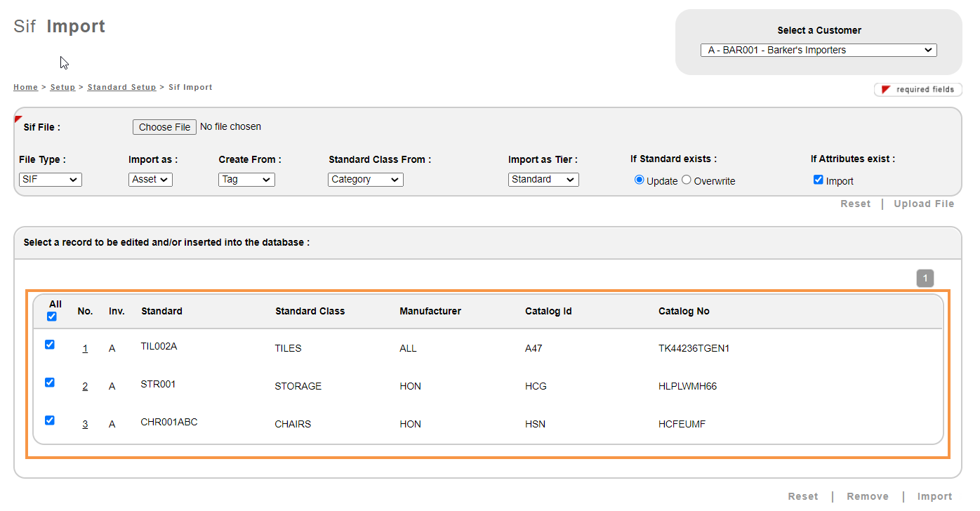The width and height of the screenshot is (980, 511).
Task: Click the Upload File link
Action: tap(923, 204)
